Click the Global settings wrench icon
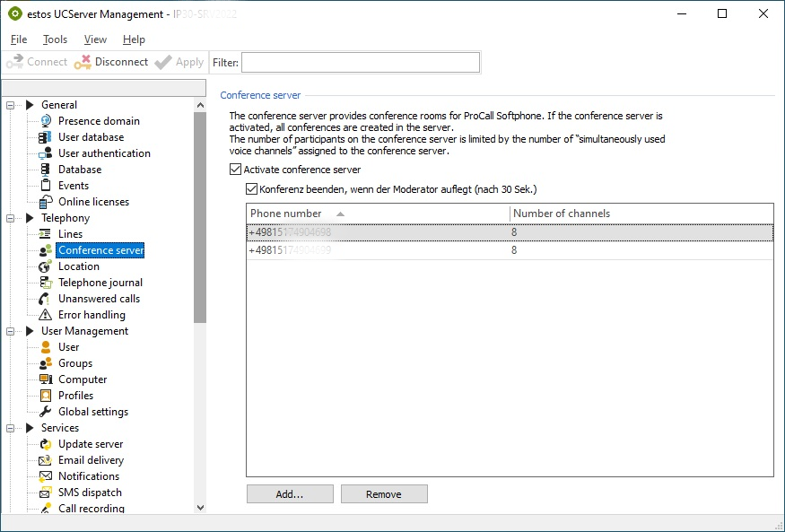 [46, 412]
